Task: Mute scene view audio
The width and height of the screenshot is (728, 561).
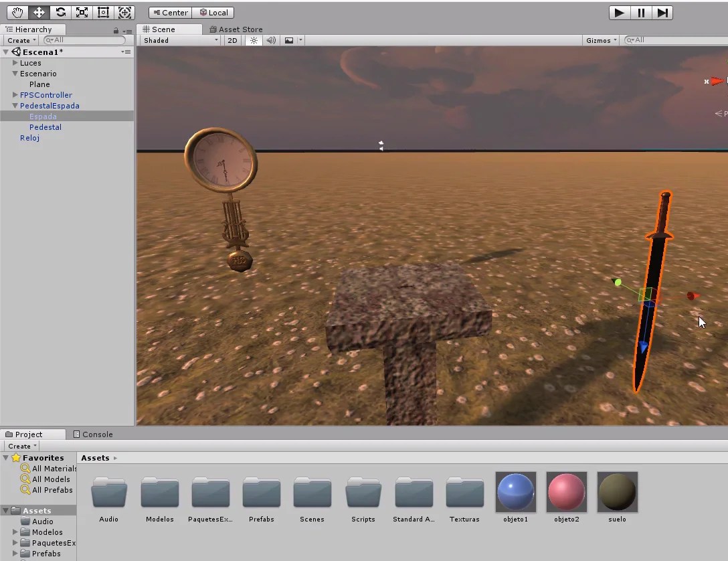Action: click(x=270, y=40)
